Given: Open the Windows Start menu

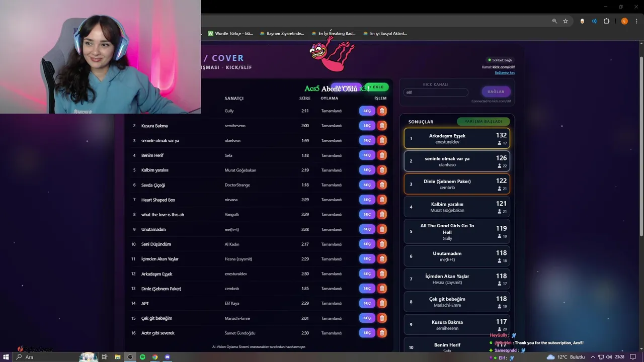Looking at the screenshot, I should tap(6, 357).
